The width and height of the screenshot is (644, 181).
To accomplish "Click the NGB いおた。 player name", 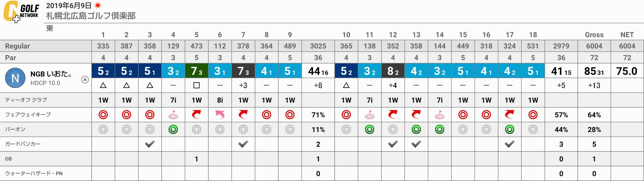I will coord(51,74).
